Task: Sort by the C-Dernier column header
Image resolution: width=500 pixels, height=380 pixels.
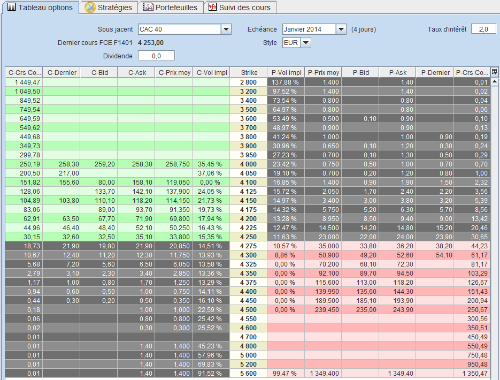Action: (62, 72)
